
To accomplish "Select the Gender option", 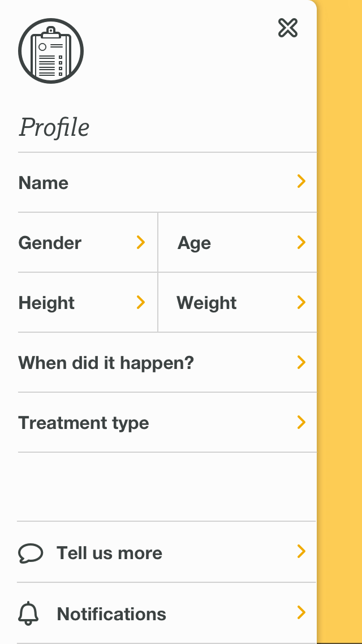I will (x=50, y=243).
